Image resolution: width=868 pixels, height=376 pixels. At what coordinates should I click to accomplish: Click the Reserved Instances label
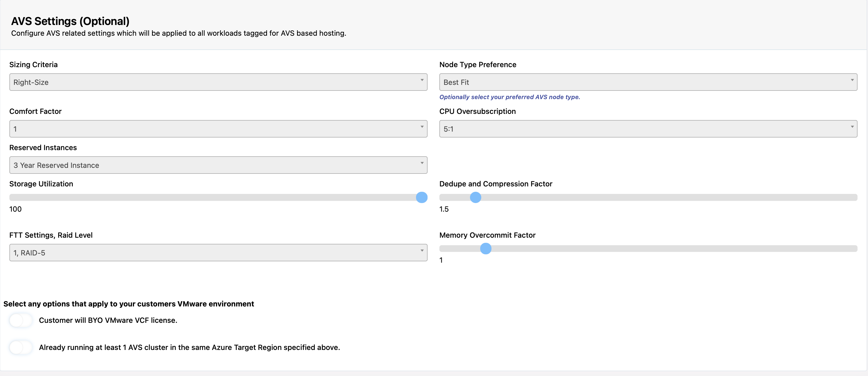pyautogui.click(x=43, y=147)
